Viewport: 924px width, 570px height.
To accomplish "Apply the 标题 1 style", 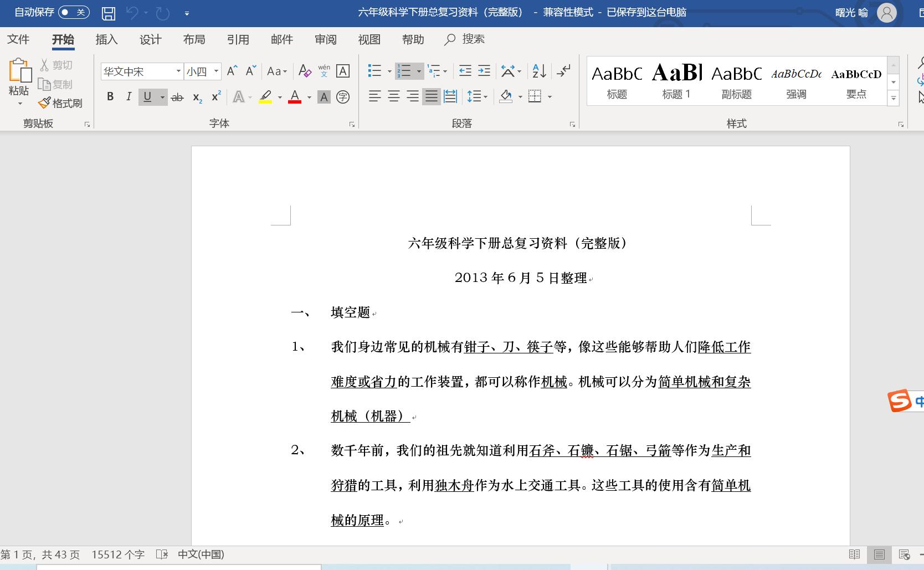I will tap(677, 81).
